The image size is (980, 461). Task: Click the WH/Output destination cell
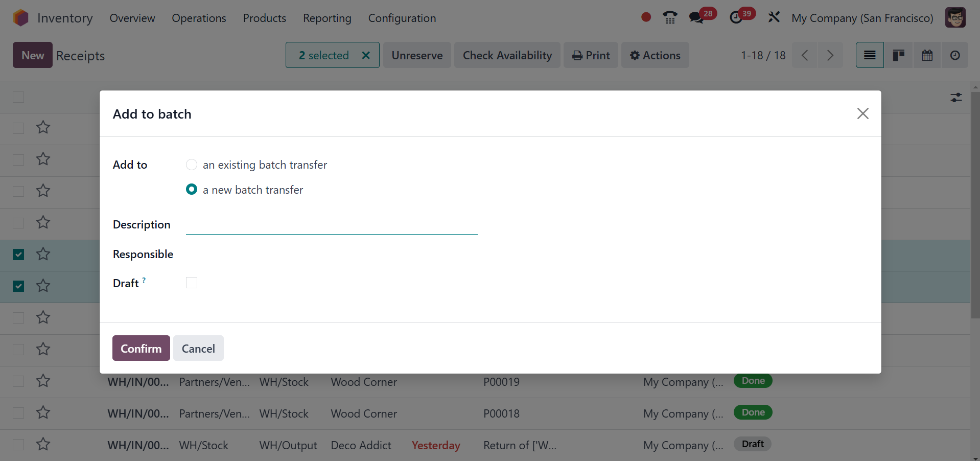pyautogui.click(x=288, y=445)
